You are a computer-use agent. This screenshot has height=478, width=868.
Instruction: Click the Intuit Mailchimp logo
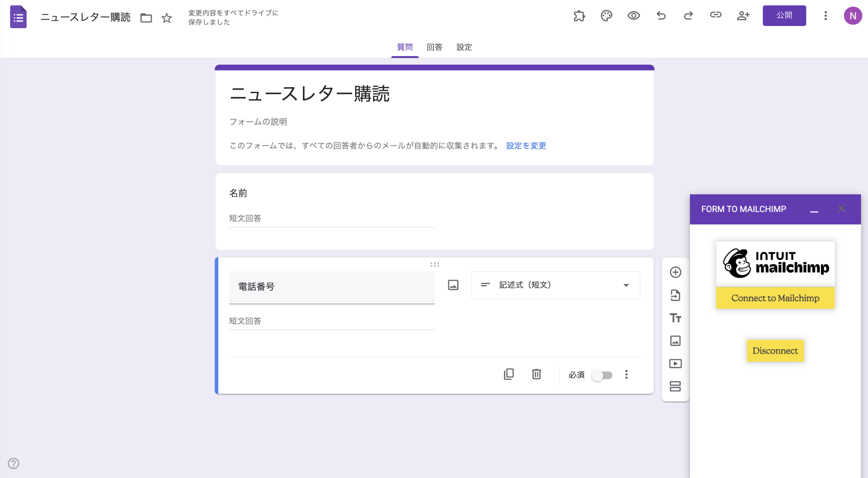(775, 264)
